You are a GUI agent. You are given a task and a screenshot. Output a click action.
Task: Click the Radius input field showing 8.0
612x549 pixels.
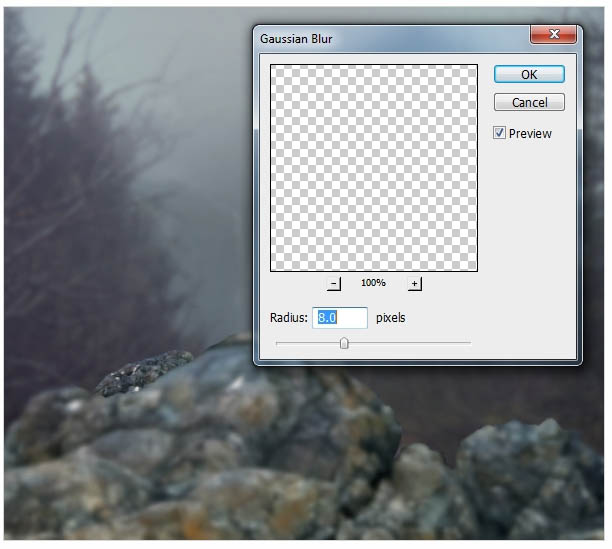click(x=340, y=318)
